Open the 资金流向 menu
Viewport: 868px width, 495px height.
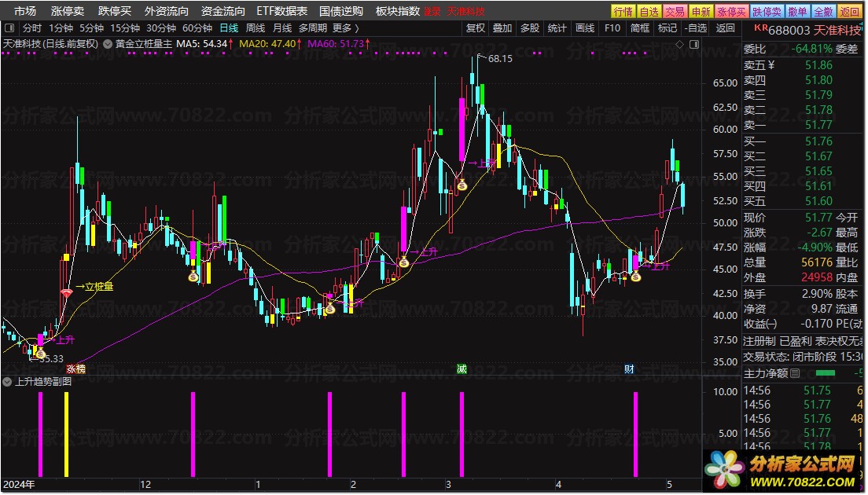tap(223, 11)
